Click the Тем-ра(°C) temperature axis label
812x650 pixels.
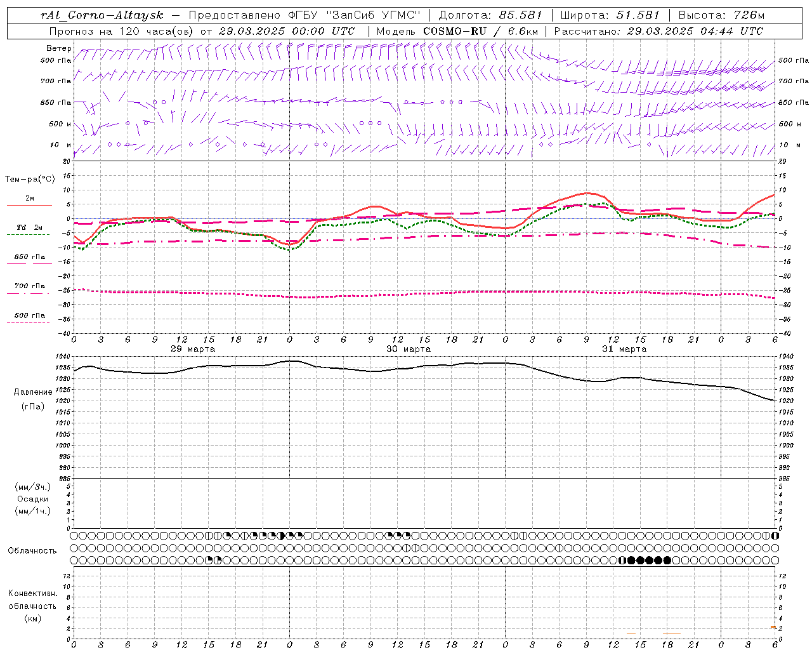30,180
